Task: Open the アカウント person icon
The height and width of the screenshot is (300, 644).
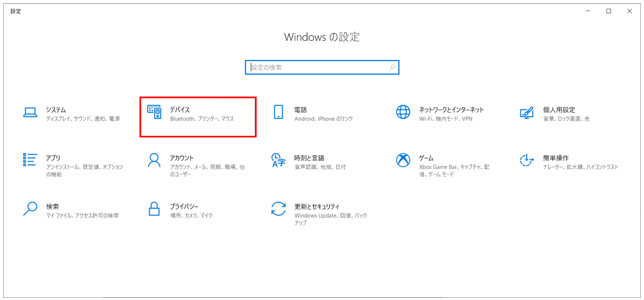Action: (x=154, y=160)
